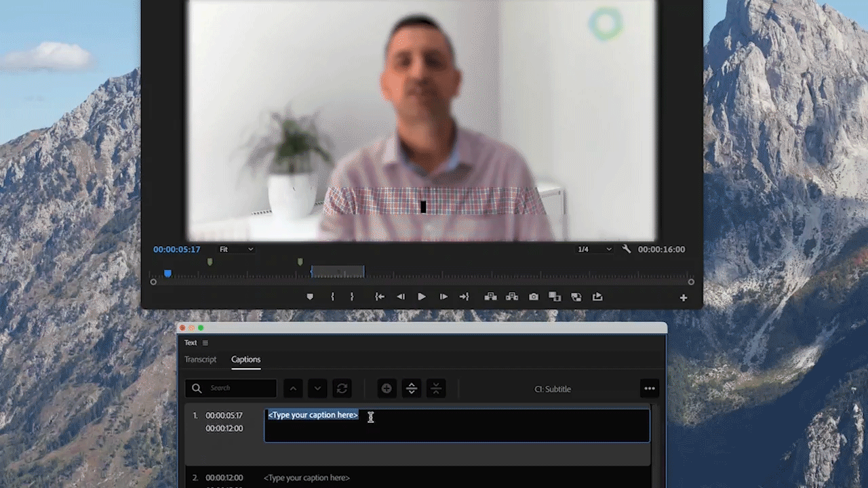Click the Extract button

(512, 297)
